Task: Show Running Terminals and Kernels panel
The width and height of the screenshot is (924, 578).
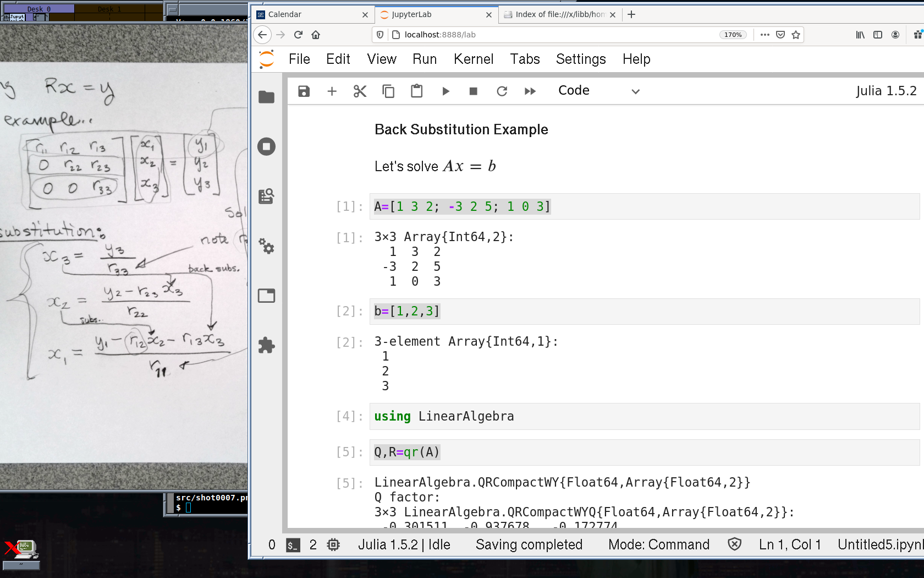Action: [267, 147]
